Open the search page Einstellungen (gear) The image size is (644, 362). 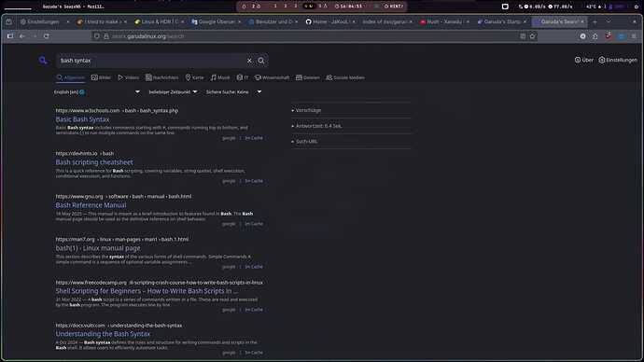coord(618,60)
